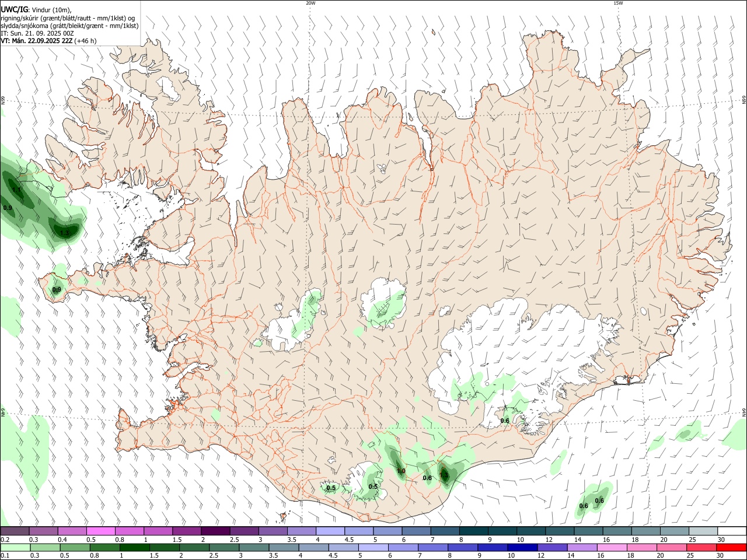Pick the bottom-row green swatch labeled 0.5
Viewport: 747px width, 560px height.
[x=75, y=547]
